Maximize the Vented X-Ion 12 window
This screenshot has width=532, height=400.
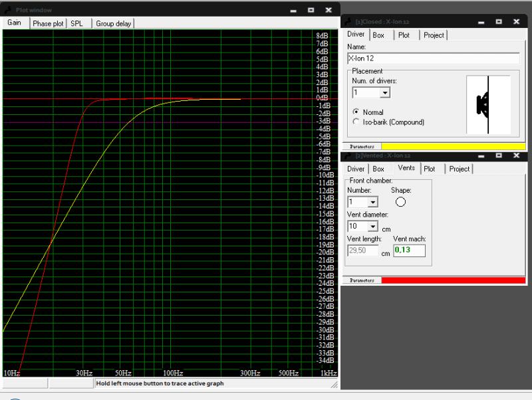pos(499,155)
